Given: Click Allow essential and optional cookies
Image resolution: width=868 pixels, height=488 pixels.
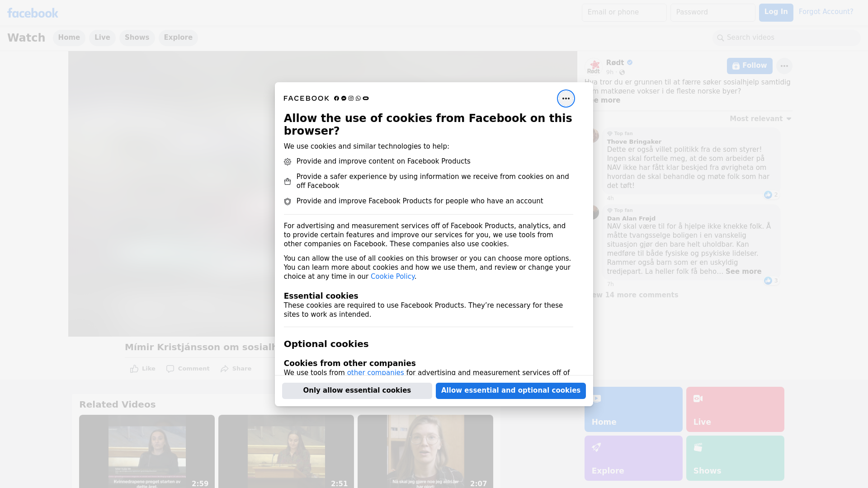Looking at the screenshot, I should coord(511,391).
